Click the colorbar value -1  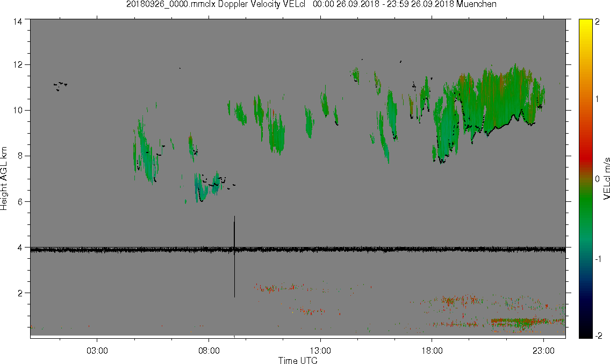pos(598,259)
